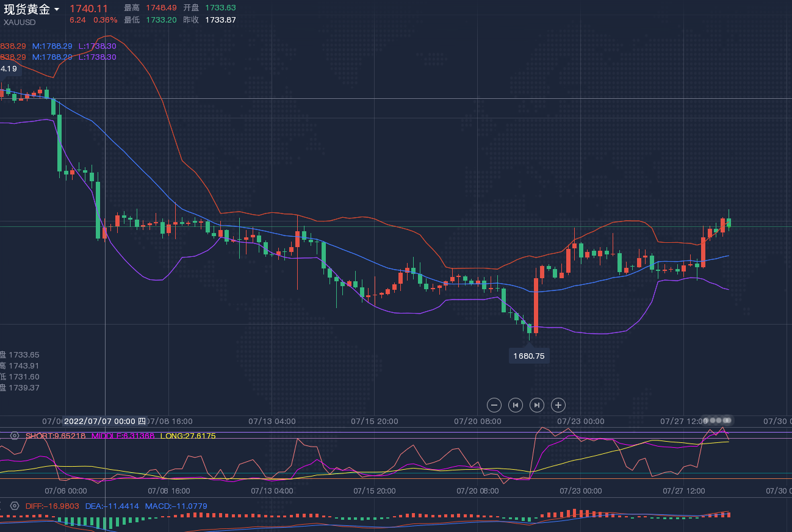This screenshot has height=532, width=792.
Task: Click the 07/13 04:00 time axis label
Action: (272, 421)
